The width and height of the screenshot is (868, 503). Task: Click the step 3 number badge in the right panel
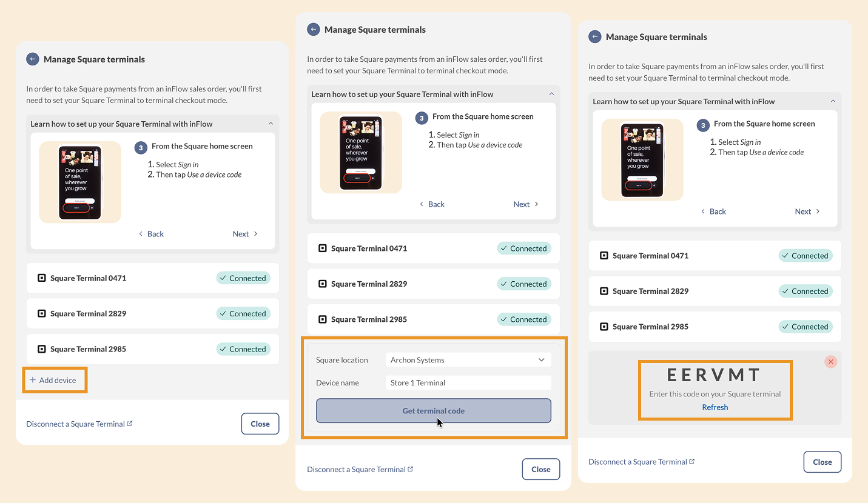click(702, 125)
